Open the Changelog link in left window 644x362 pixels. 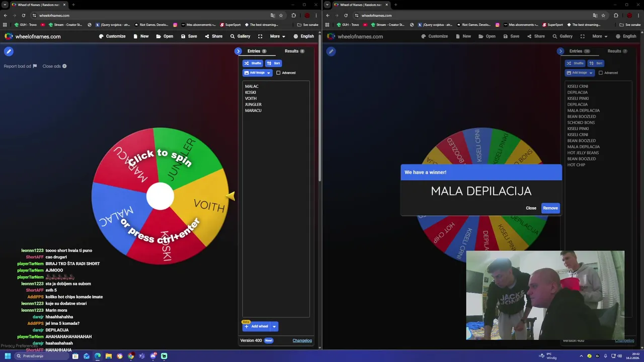[x=302, y=340]
